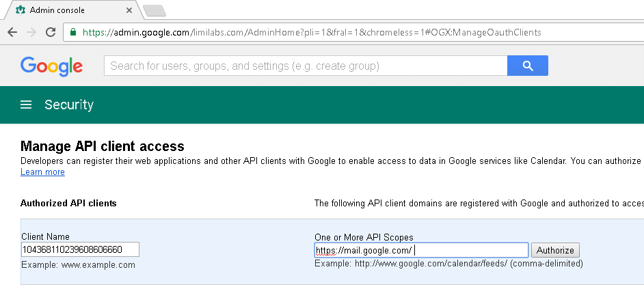Click the Authorized API clients label
The image size is (644, 289).
pyautogui.click(x=68, y=203)
